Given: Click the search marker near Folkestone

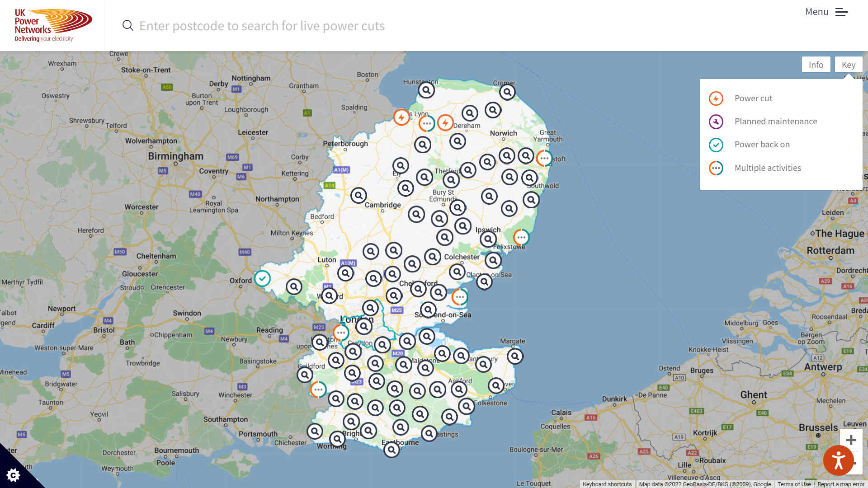Looking at the screenshot, I should pyautogui.click(x=467, y=406).
